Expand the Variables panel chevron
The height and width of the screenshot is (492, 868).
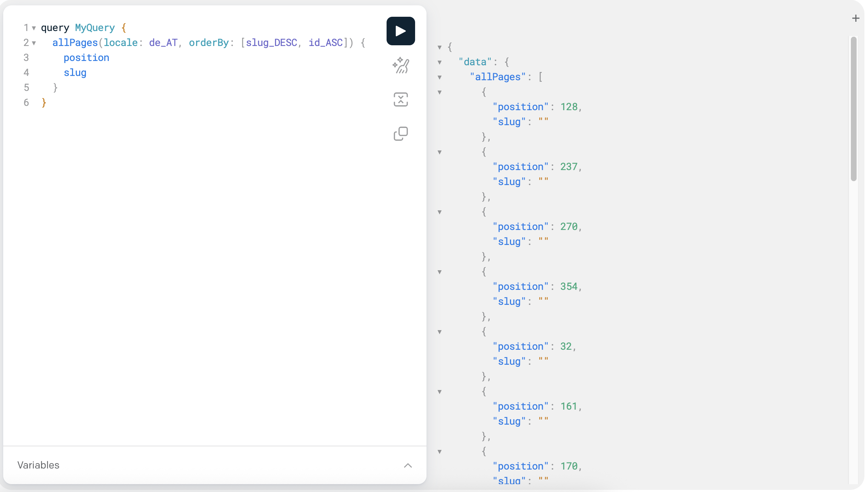408,465
